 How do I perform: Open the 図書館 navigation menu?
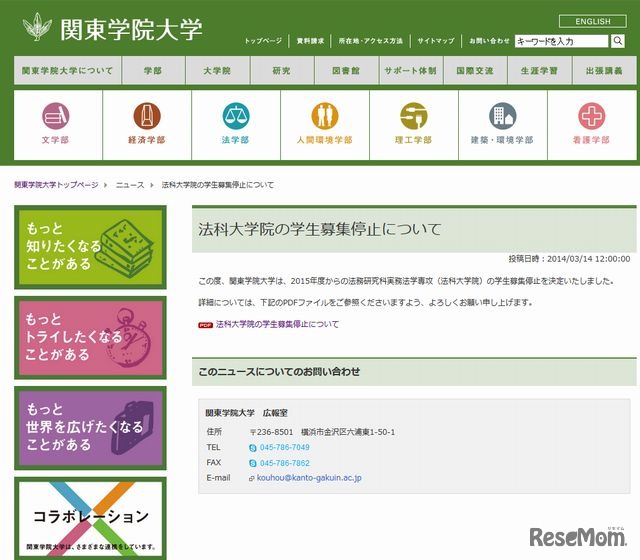[346, 70]
